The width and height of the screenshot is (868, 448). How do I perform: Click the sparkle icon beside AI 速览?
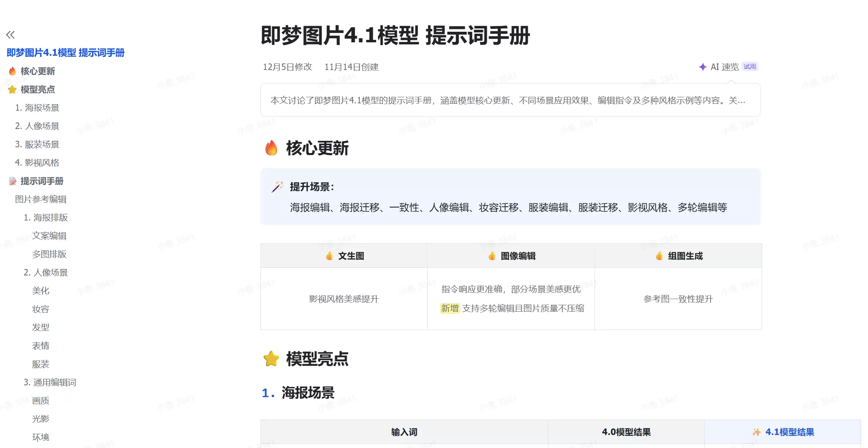tap(703, 67)
